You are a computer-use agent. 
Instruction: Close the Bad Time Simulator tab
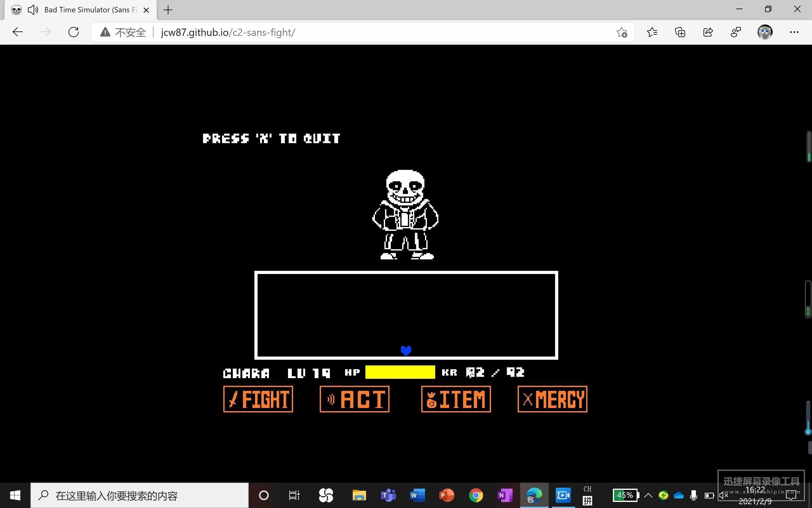point(146,10)
